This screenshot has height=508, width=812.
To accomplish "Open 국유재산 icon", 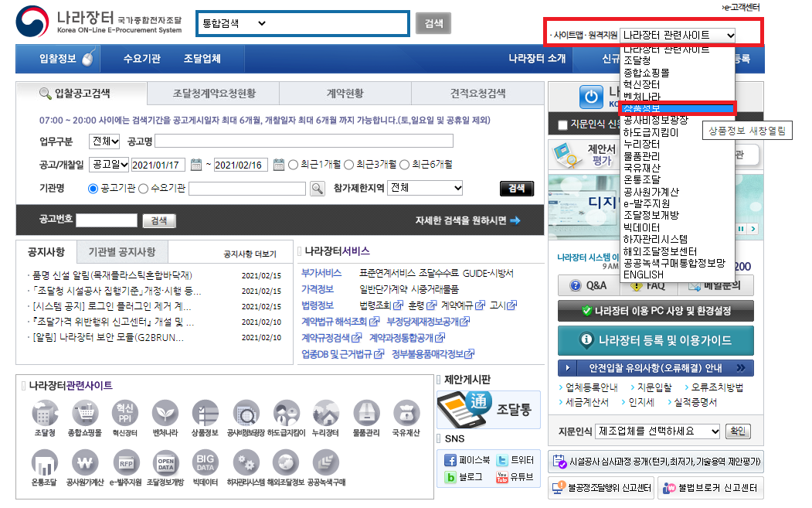I will 406,413.
